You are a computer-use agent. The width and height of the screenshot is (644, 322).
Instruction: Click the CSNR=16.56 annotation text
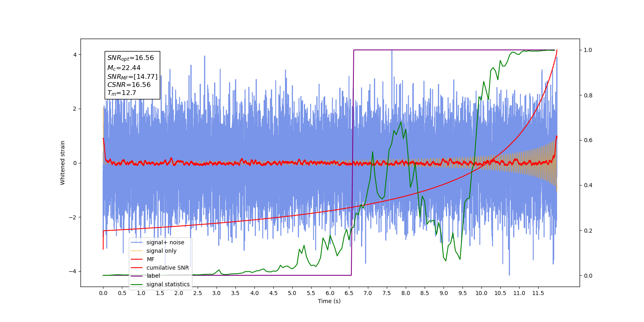pyautogui.click(x=129, y=85)
